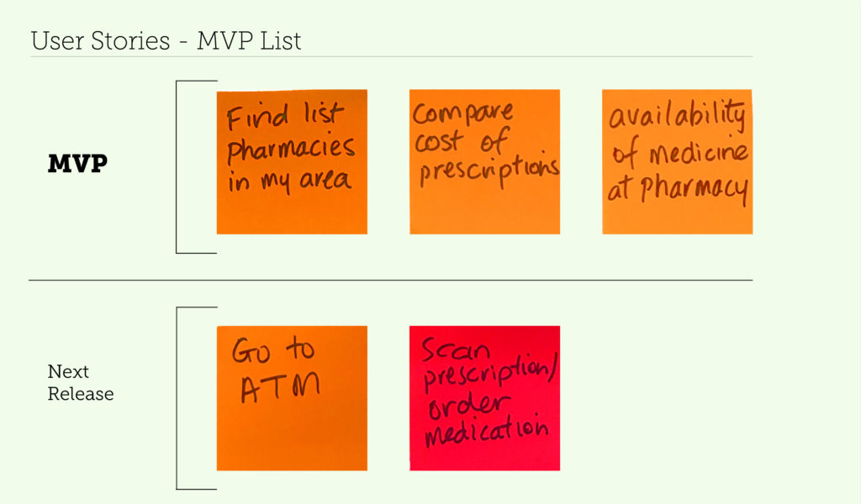Viewport: 861px width, 504px height.
Task: Click the bracket beside Next Release row
Action: (177, 397)
